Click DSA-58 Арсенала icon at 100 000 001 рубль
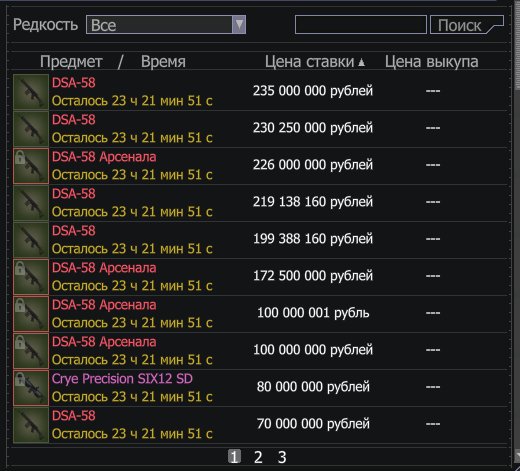The height and width of the screenshot is (471, 520). (31, 314)
